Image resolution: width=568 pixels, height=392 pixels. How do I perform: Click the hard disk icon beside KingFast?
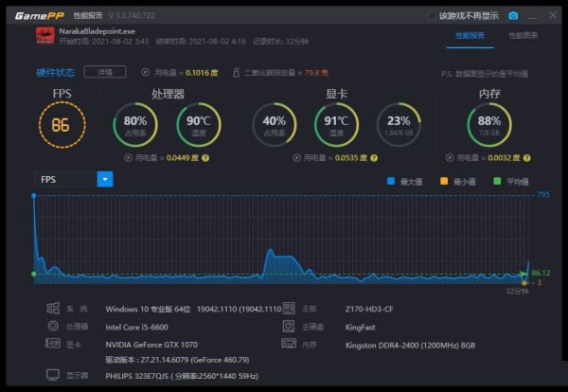289,326
